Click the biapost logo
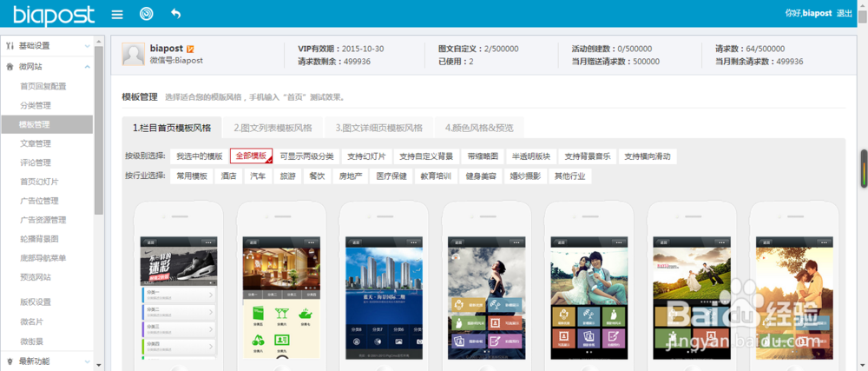This screenshot has width=868, height=371. pos(54,15)
